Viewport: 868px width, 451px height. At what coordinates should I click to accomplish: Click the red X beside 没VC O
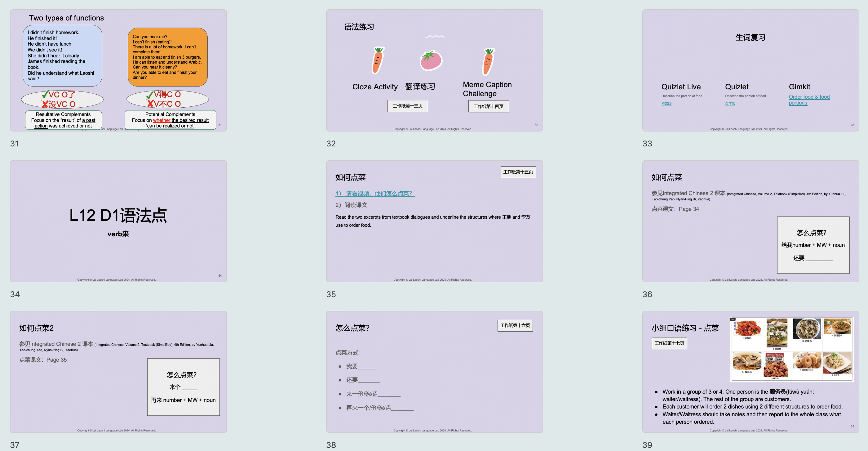pyautogui.click(x=45, y=104)
